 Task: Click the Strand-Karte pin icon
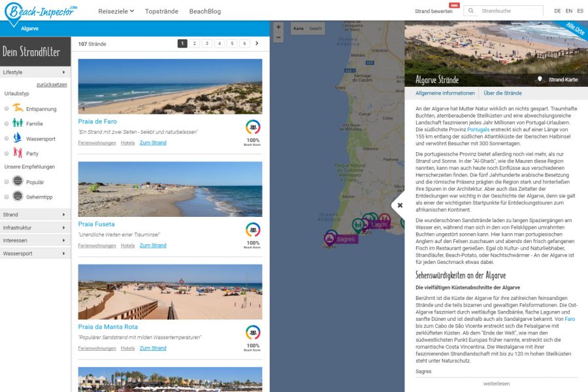[540, 80]
